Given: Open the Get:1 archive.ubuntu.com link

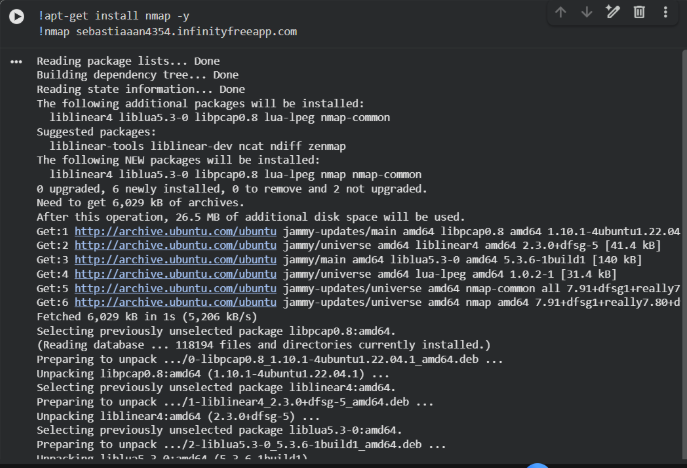Looking at the screenshot, I should (x=176, y=231).
